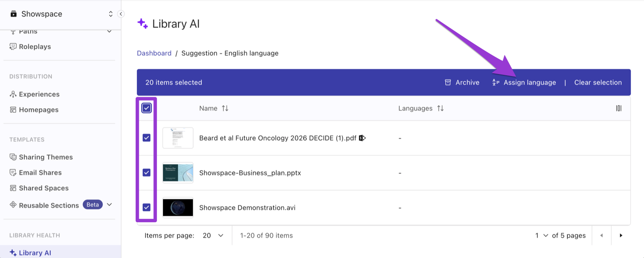The image size is (644, 258).
Task: Click the Suggestion - English language breadcrumb
Action: click(230, 53)
